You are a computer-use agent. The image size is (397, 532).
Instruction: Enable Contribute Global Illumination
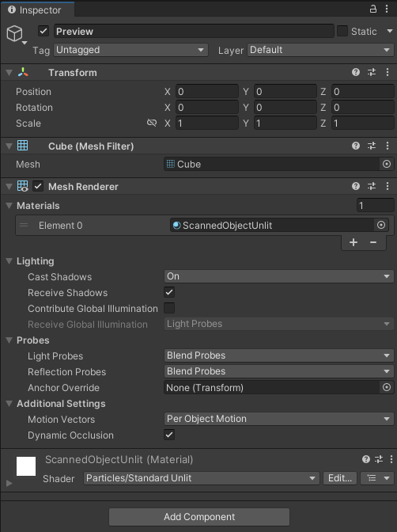click(169, 308)
